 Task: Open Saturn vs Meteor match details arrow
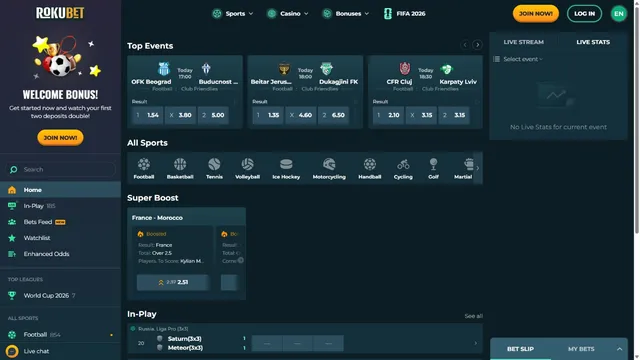point(476,343)
